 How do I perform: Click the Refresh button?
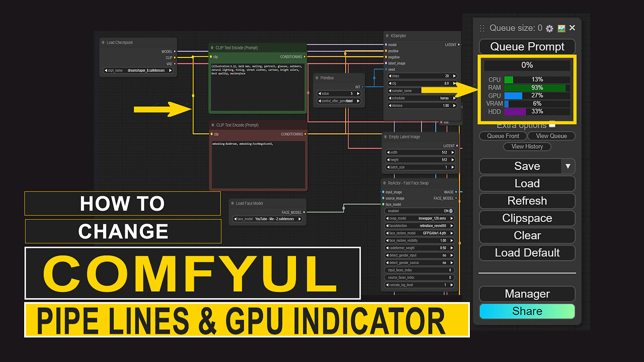click(x=527, y=201)
